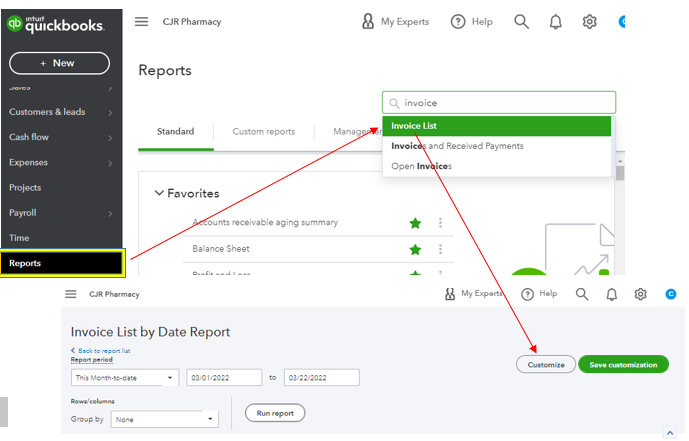The image size is (689, 441).
Task: Collapse the Favorites section
Action: (159, 193)
